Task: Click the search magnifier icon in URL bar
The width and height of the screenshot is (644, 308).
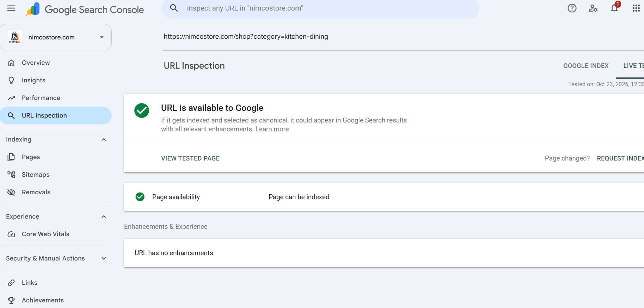Action: tap(174, 8)
